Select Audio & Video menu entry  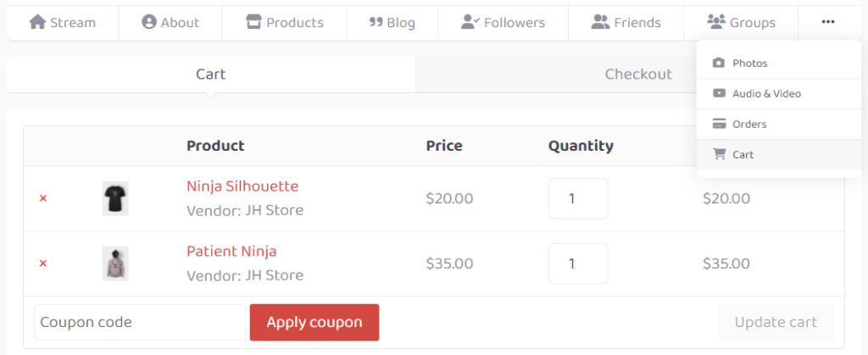(779, 93)
